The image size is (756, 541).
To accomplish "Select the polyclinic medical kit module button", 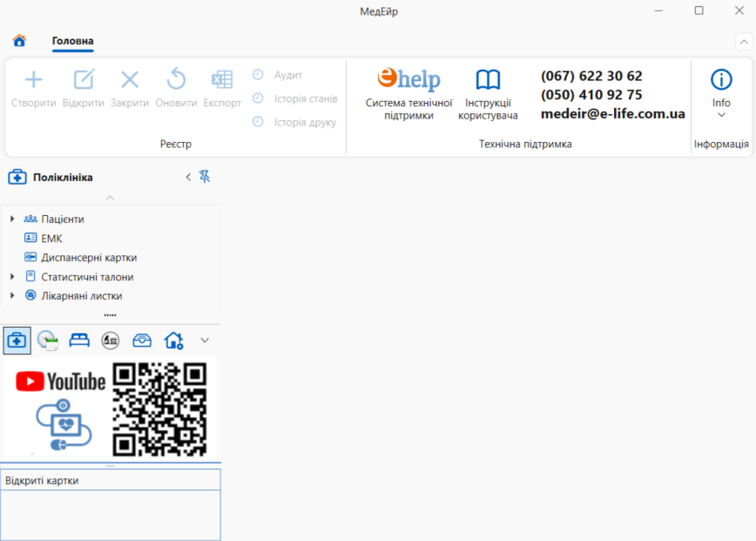I will [x=17, y=341].
